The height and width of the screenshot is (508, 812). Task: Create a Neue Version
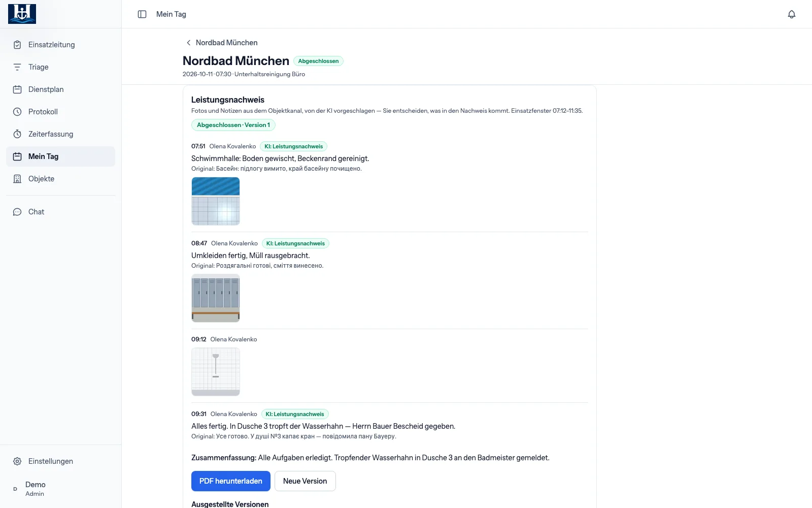tap(305, 481)
